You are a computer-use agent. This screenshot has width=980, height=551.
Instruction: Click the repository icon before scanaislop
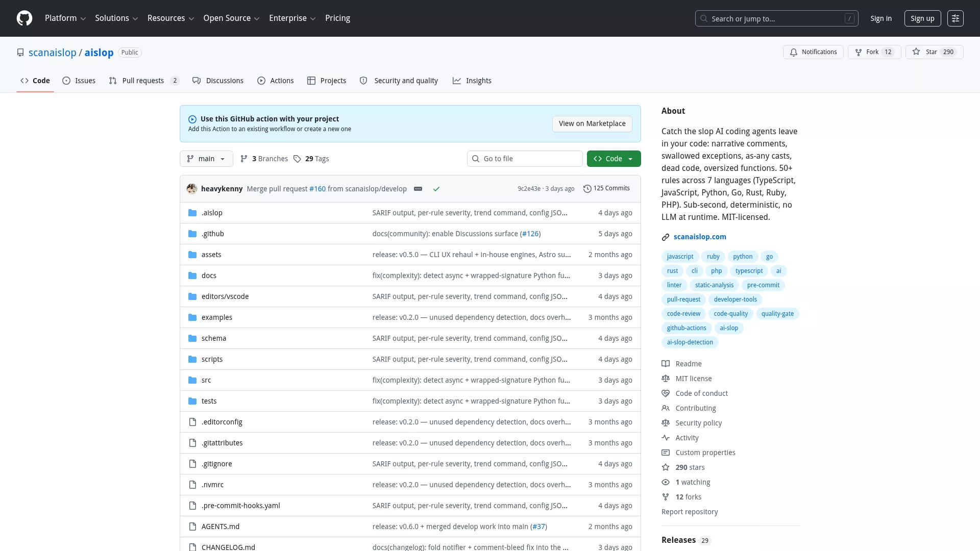point(20,53)
